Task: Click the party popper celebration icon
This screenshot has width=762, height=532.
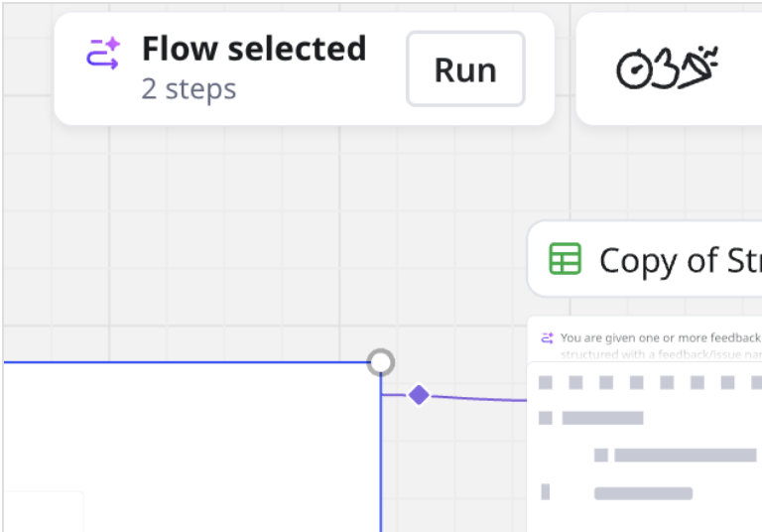Action: tap(698, 67)
